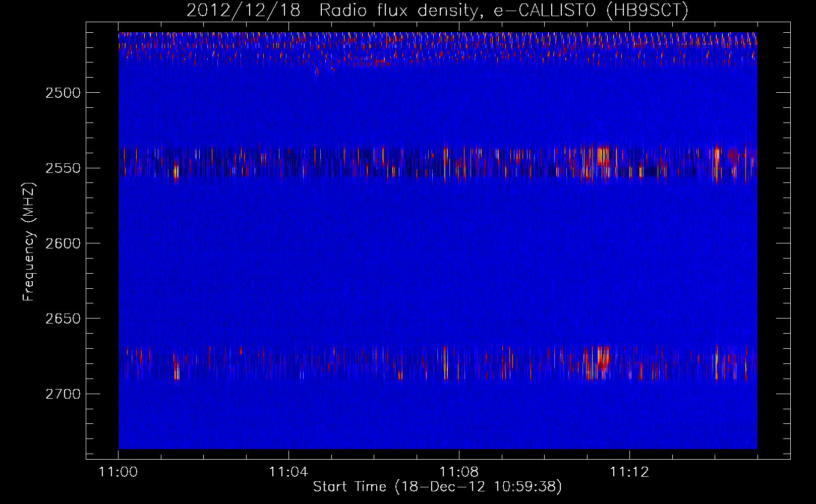Click the 'Start Time (18-Dec-12 10:59:38)' axis title
Viewport: 816px width, 504px height.
click(437, 487)
